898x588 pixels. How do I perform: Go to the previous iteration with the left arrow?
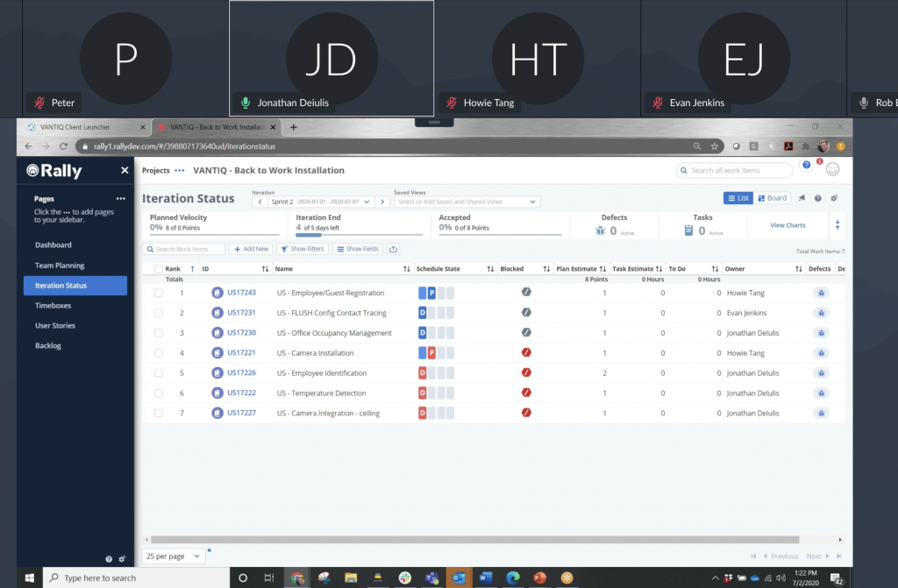coord(260,202)
